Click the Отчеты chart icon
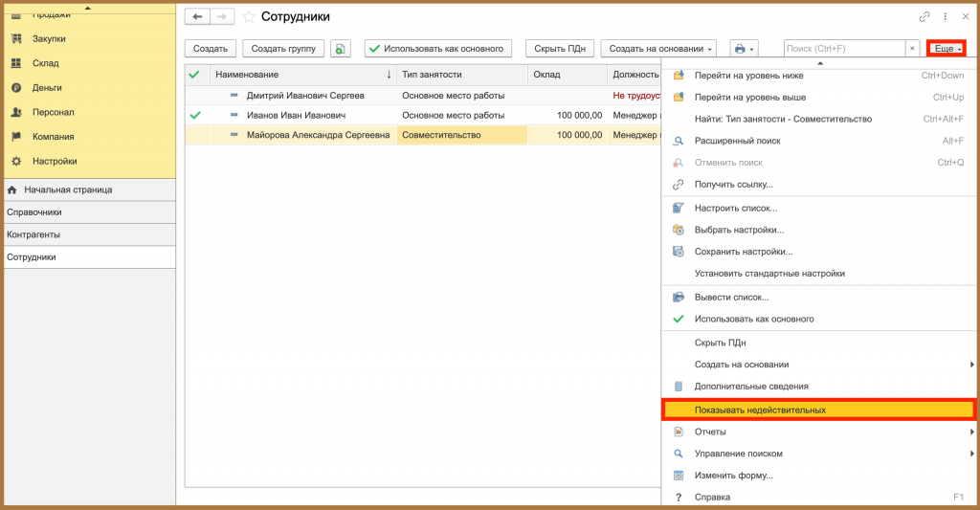Viewport: 980px width, 510px height. pyautogui.click(x=679, y=432)
